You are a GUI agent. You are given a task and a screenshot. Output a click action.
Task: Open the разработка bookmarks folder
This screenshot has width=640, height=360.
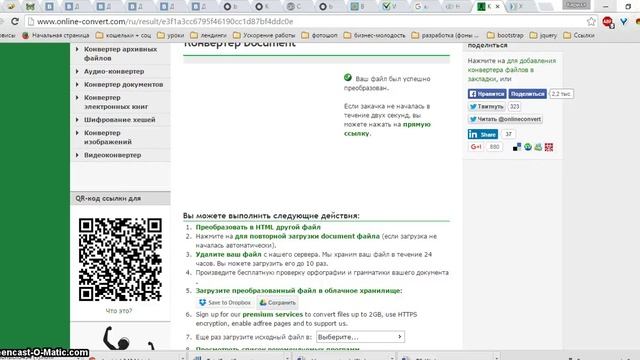445,36
